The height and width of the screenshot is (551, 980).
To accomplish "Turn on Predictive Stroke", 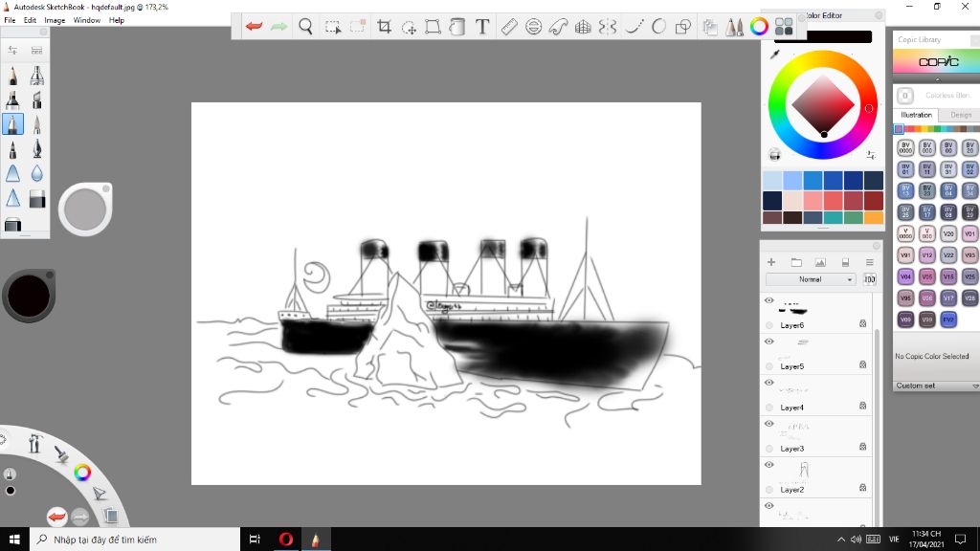I will [658, 26].
